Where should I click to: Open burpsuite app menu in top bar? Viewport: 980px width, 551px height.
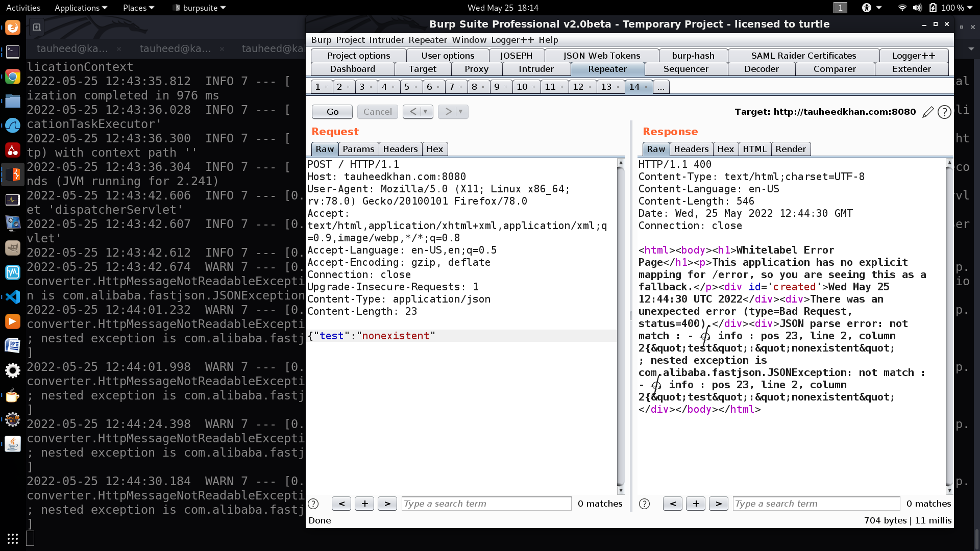tap(200, 8)
